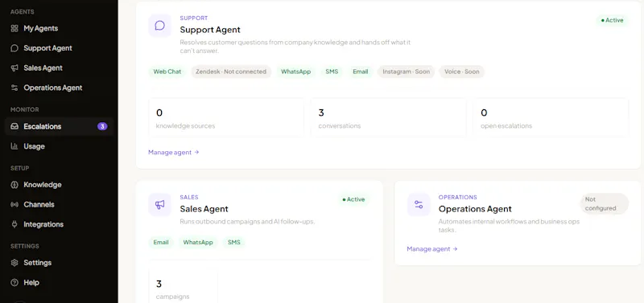Click the Sales Agent card megaphone icon
Viewport: 644px width, 303px height.
click(x=159, y=205)
